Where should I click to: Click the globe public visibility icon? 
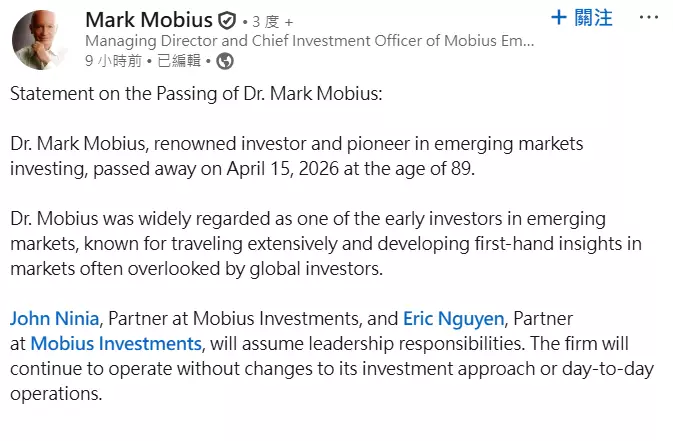225,61
